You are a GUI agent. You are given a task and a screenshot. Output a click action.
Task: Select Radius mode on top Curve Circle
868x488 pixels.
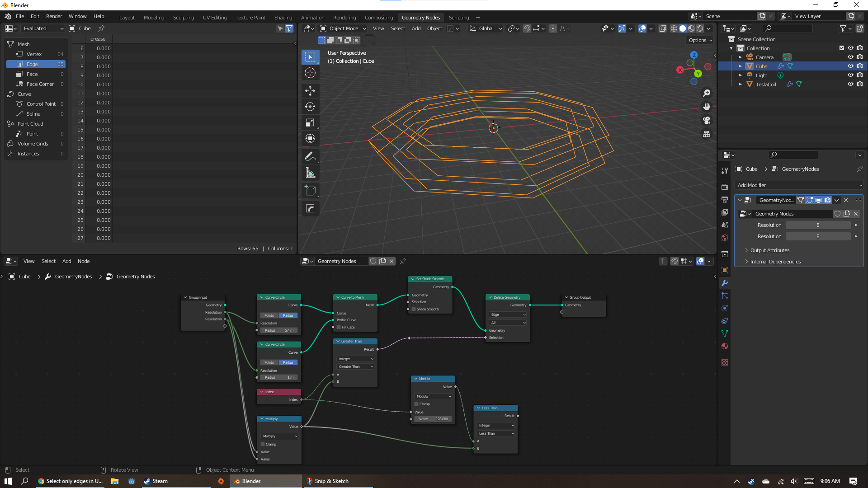click(x=288, y=315)
